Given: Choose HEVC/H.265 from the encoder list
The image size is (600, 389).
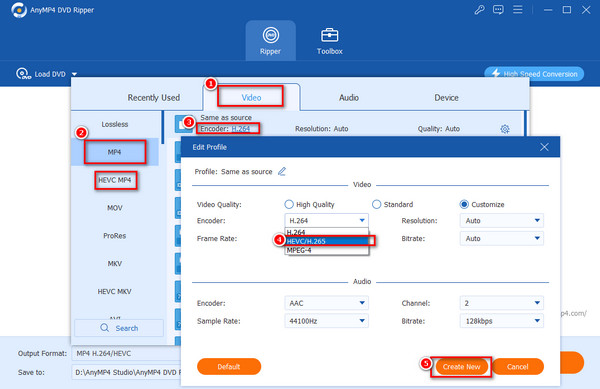Looking at the screenshot, I should [x=326, y=241].
